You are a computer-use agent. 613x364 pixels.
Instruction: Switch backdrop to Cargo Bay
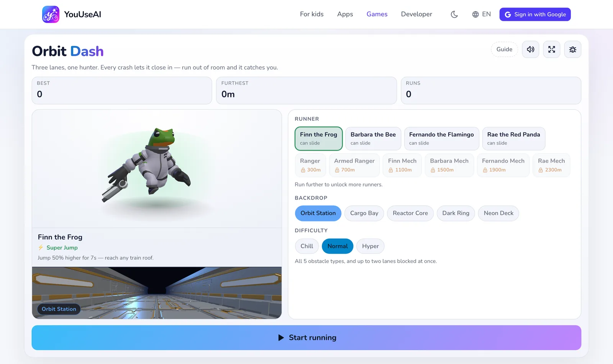364,213
